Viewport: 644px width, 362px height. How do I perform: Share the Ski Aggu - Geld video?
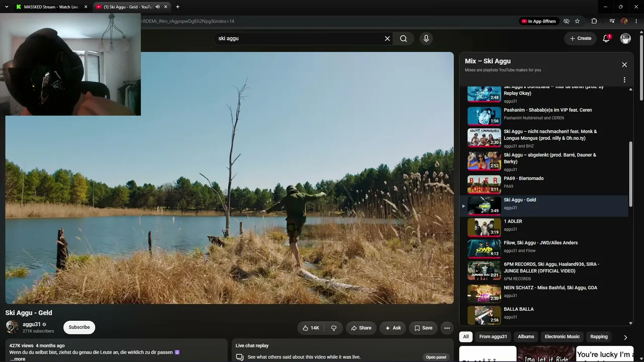pyautogui.click(x=361, y=328)
